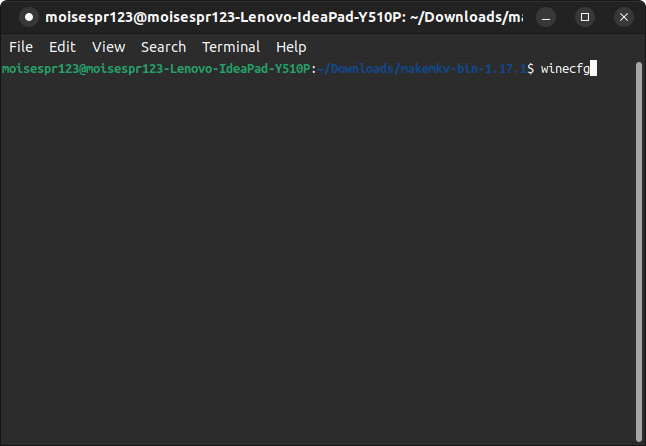Maximize the terminal window
The height and width of the screenshot is (446, 646).
(585, 17)
